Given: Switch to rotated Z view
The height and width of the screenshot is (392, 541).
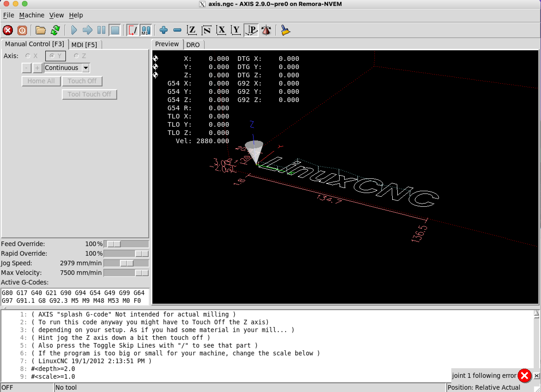Looking at the screenshot, I should [x=206, y=30].
